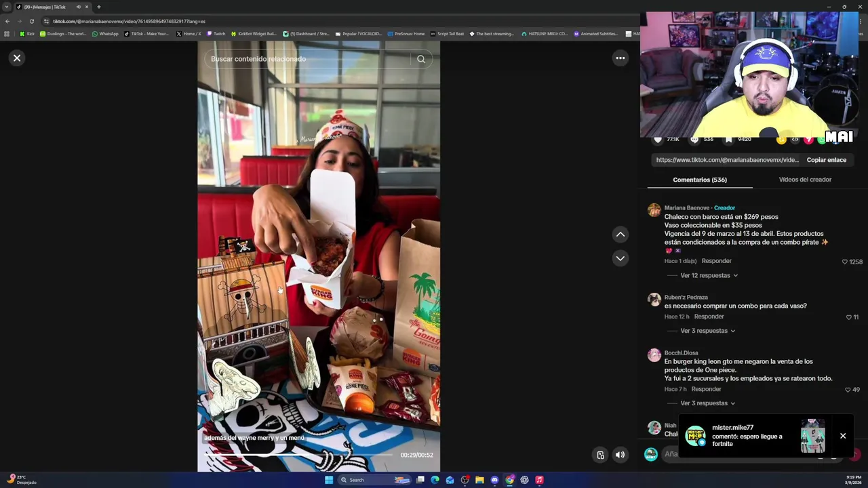Click the tiktok.com video link field
This screenshot has width=868, height=488.
pos(727,160)
